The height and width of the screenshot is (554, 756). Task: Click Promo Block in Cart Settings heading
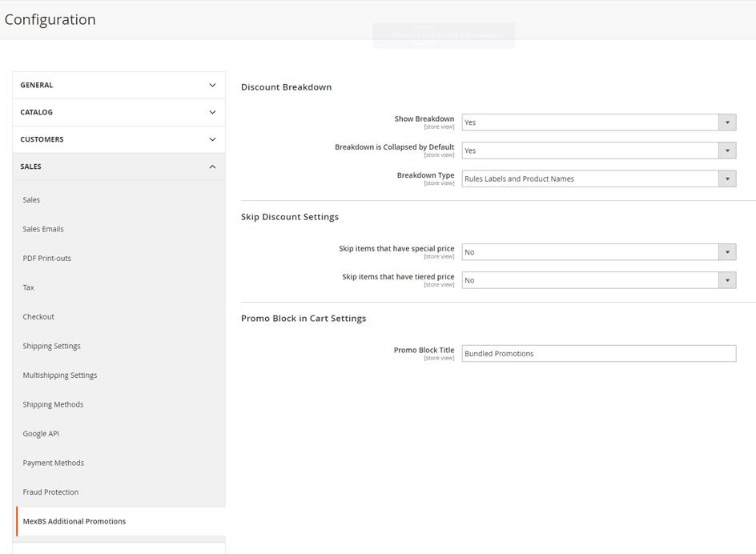tap(304, 318)
